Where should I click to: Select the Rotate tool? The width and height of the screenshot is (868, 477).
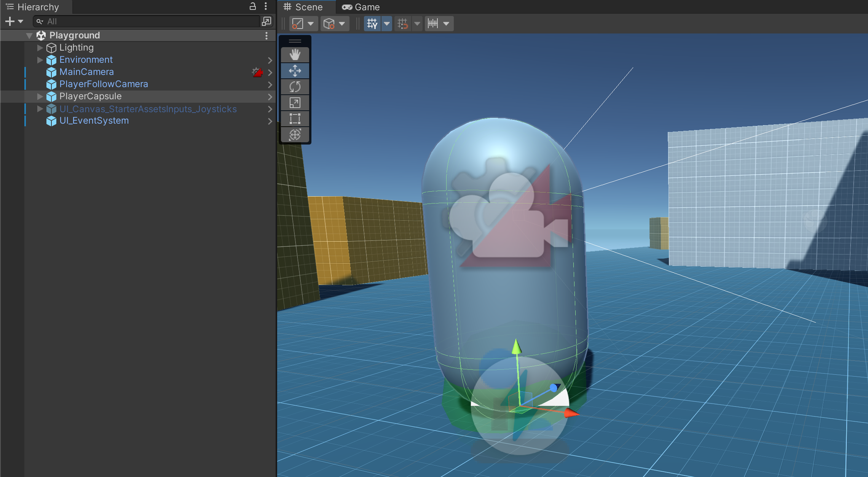295,87
